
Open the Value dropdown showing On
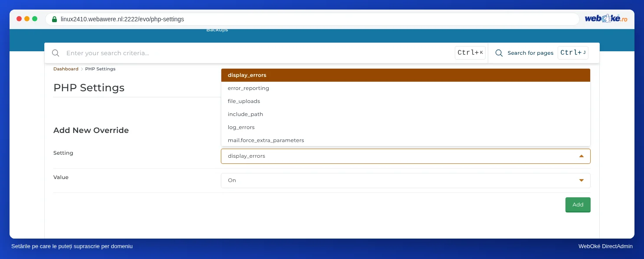tap(406, 180)
